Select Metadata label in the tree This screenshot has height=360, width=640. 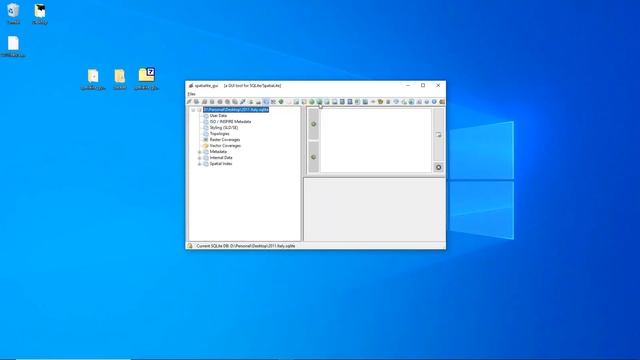[x=218, y=151]
